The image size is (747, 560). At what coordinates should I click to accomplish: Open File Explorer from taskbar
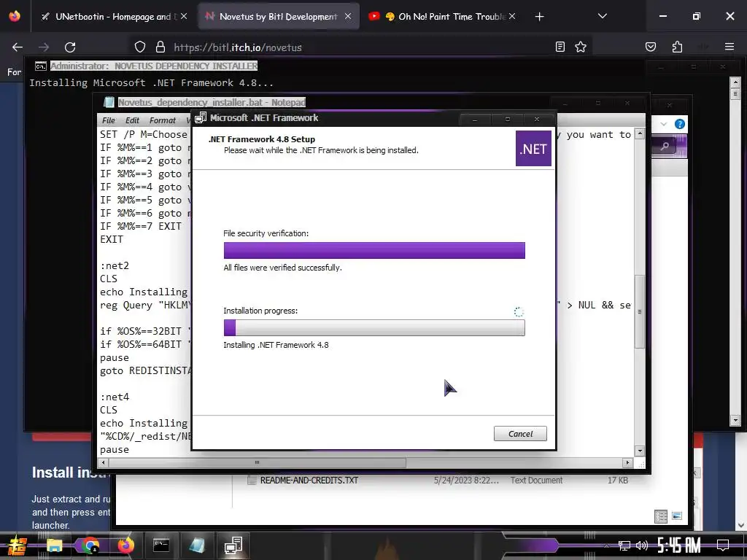pos(54,545)
